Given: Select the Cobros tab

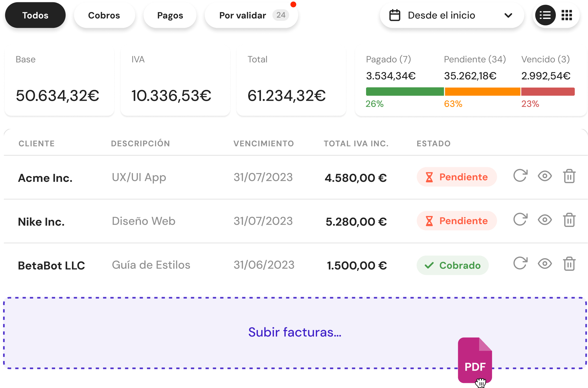Looking at the screenshot, I should pos(104,15).
